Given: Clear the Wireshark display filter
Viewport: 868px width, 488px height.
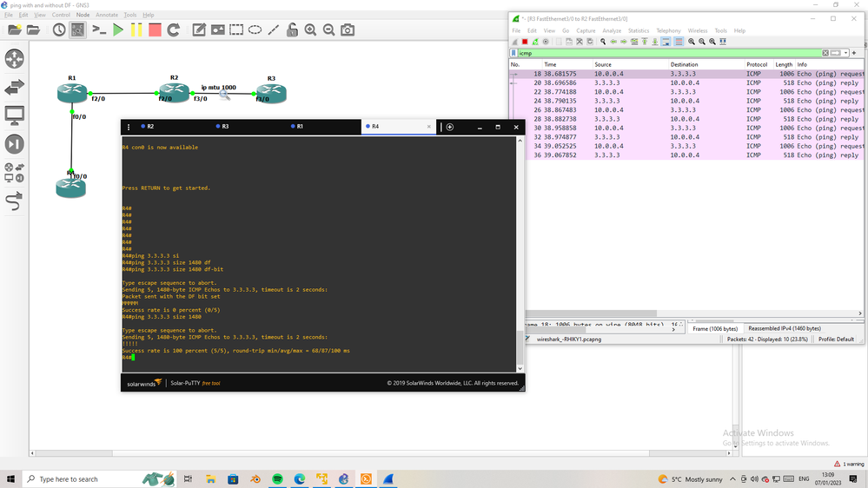Looking at the screenshot, I should [x=825, y=53].
